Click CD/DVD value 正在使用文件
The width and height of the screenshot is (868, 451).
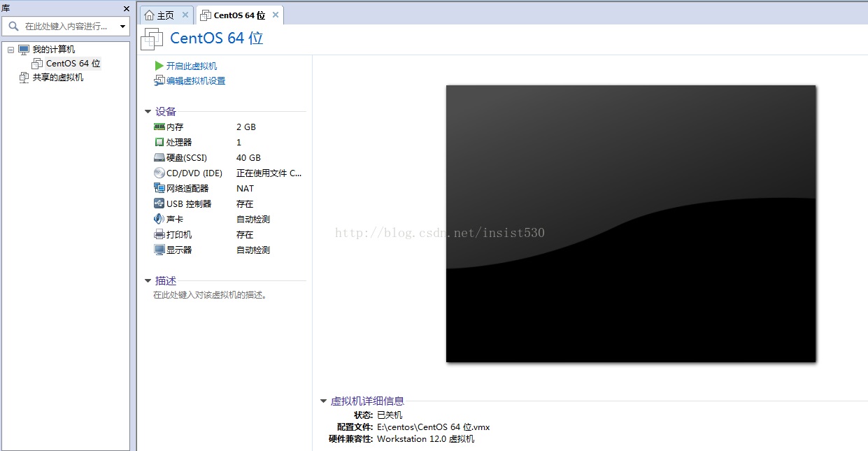(x=269, y=173)
